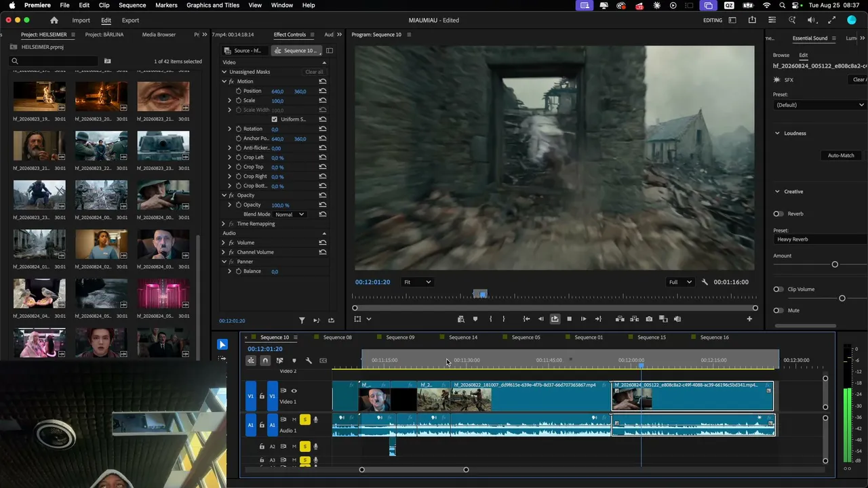Click the Export Frame camera icon
The width and height of the screenshot is (868, 488).
click(x=649, y=319)
